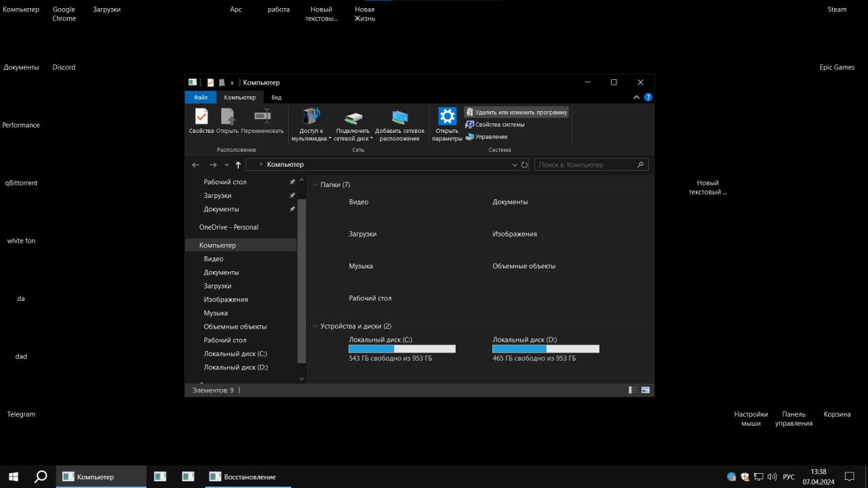This screenshot has width=868, height=488.
Task: Click the Локальный диск (C:) usage bar
Action: [x=402, y=348]
